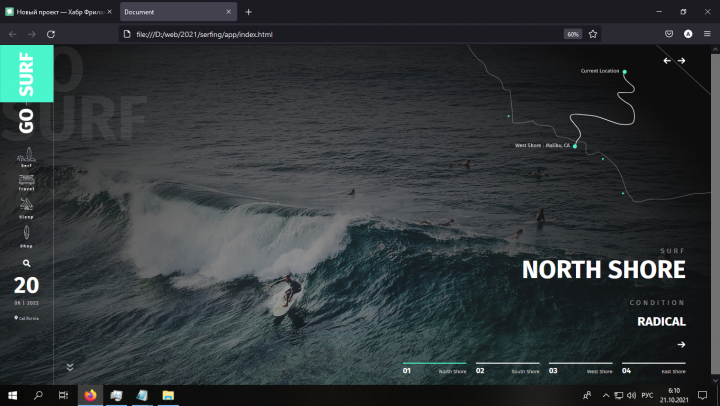Click the scrollbar down arrow

[x=715, y=380]
